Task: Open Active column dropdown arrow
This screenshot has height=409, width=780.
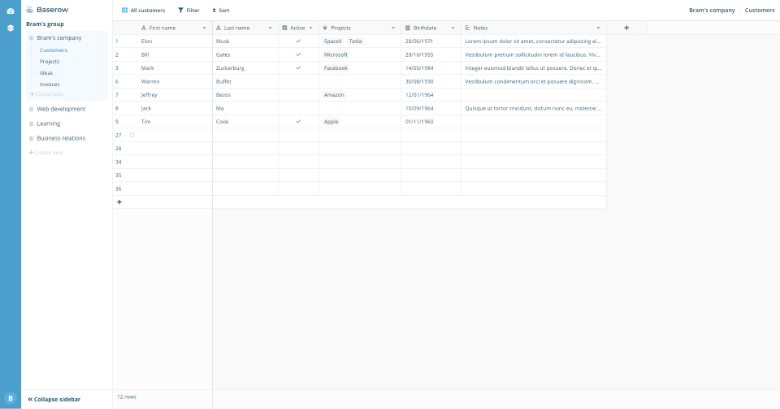Action: point(311,28)
